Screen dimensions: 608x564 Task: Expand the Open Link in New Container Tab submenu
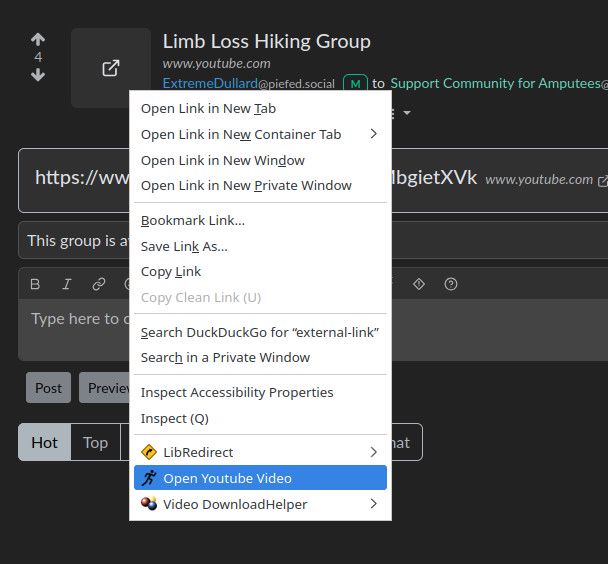tap(373, 134)
